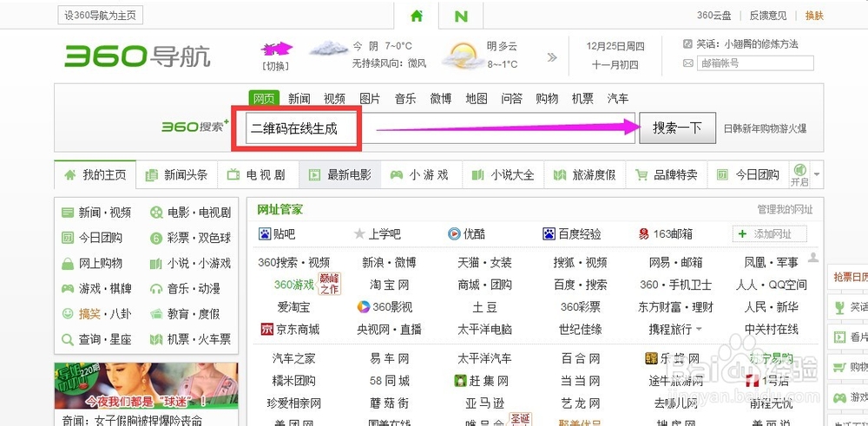Open 电影·电视剧 film reel category
The image size is (868, 426).
[x=190, y=213]
